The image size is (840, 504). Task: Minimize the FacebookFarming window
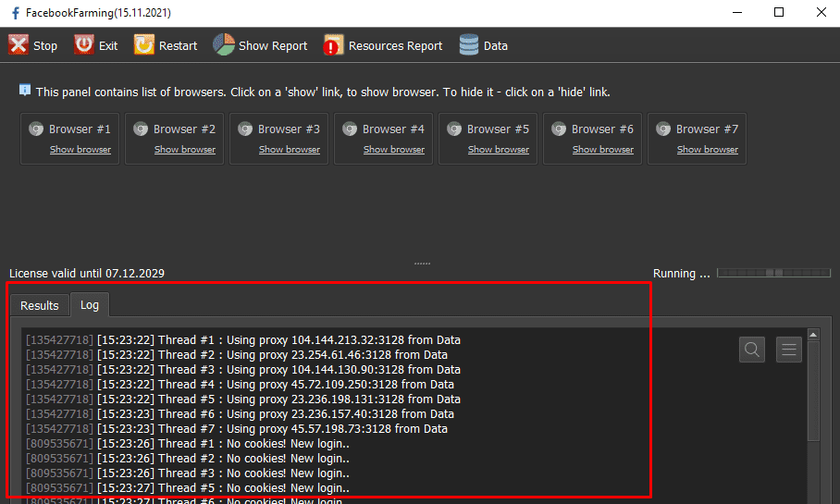(x=737, y=12)
